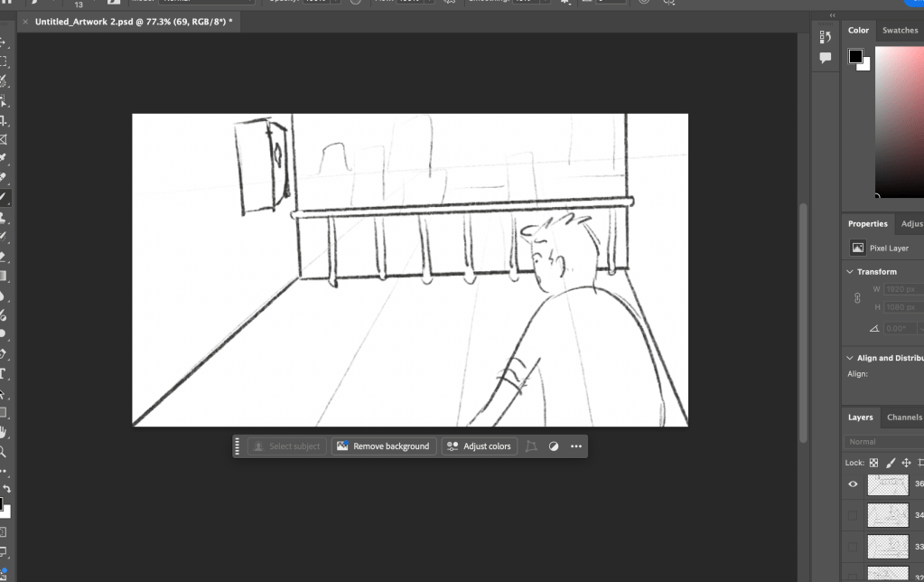The width and height of the screenshot is (924, 582).
Task: Show layer 34 via visibility box
Action: 853,516
